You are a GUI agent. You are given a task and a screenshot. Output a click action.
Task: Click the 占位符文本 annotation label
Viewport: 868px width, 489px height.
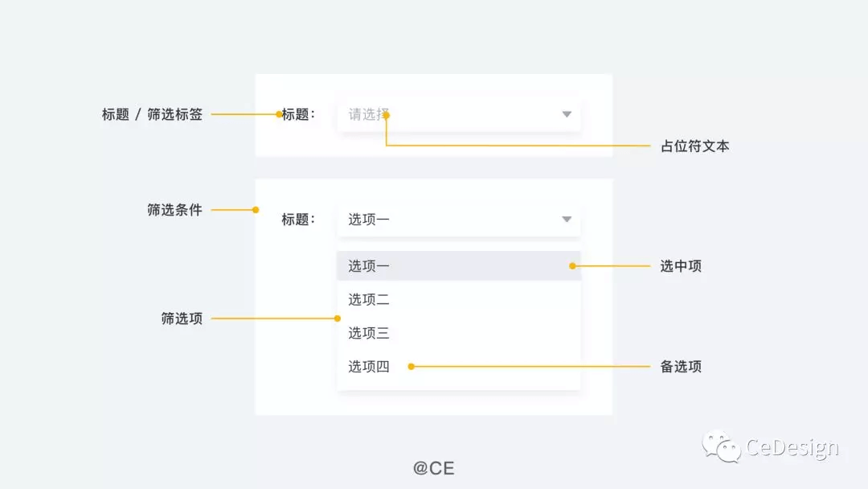coord(694,146)
